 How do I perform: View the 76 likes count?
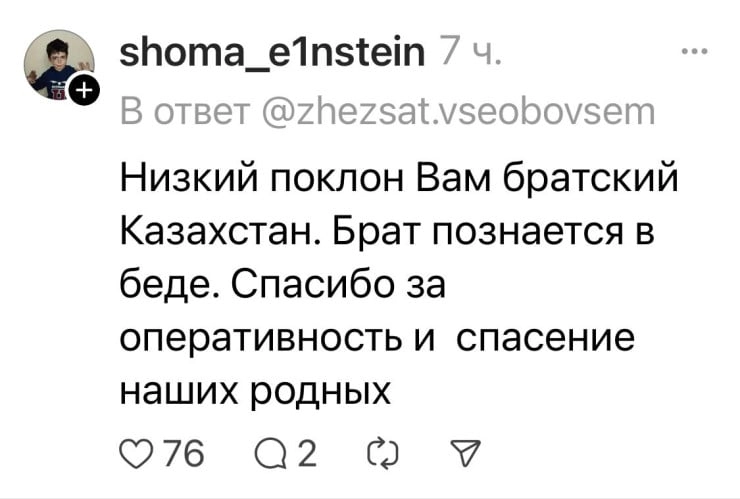click(184, 459)
